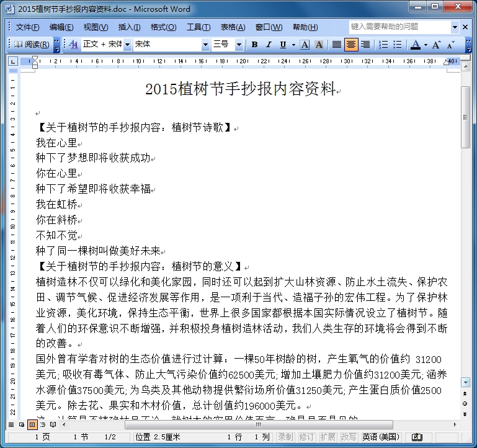The width and height of the screenshot is (477, 448).
Task: Apply character shading button
Action: pos(319,45)
